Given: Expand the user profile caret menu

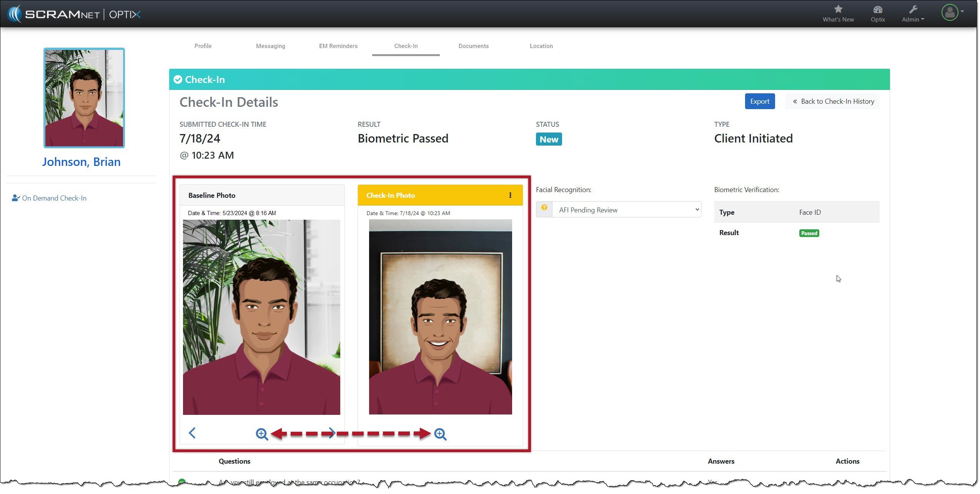Looking at the screenshot, I should click(962, 12).
